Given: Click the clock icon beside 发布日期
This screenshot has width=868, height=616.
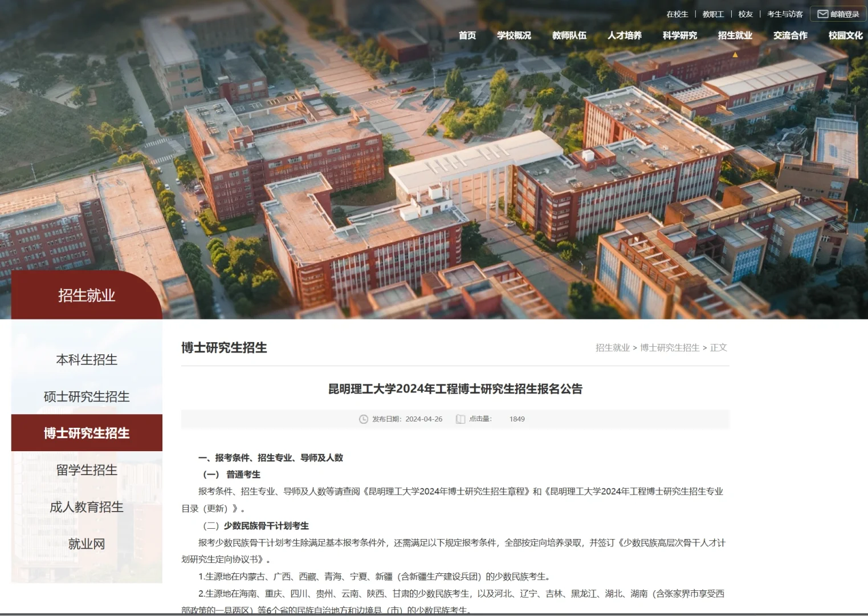Looking at the screenshot, I should [364, 419].
